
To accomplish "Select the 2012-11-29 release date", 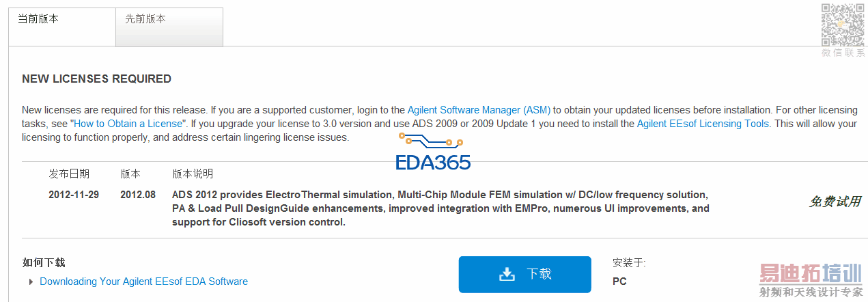I will pyautogui.click(x=74, y=195).
